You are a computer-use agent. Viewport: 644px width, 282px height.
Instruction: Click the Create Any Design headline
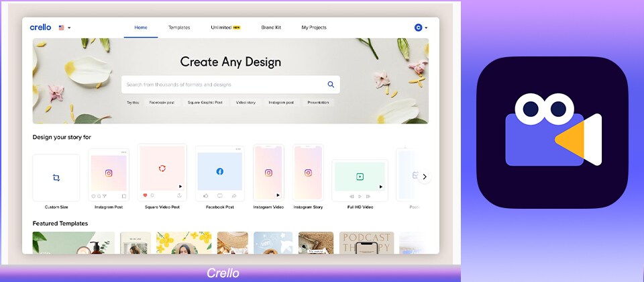(x=230, y=62)
